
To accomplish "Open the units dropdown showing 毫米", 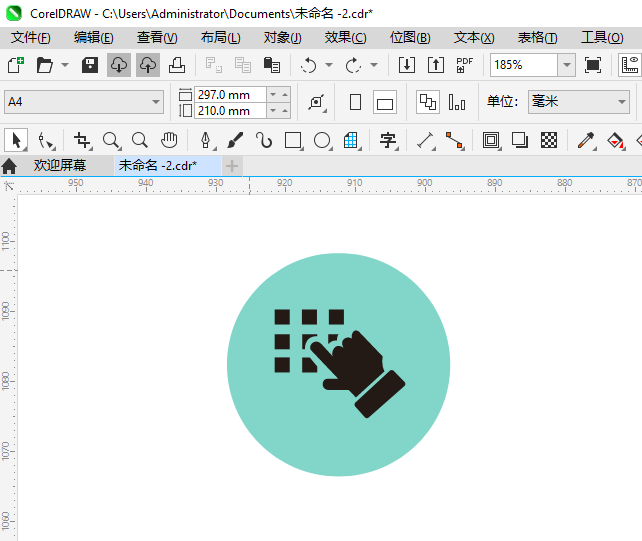I will pyautogui.click(x=579, y=102).
